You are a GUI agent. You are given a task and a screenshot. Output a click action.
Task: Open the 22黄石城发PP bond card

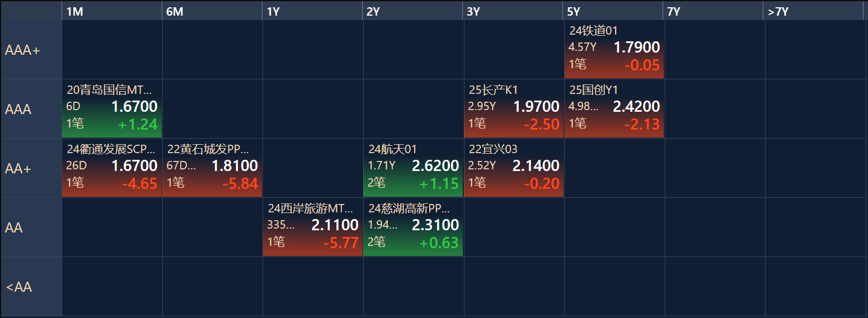[x=212, y=168]
